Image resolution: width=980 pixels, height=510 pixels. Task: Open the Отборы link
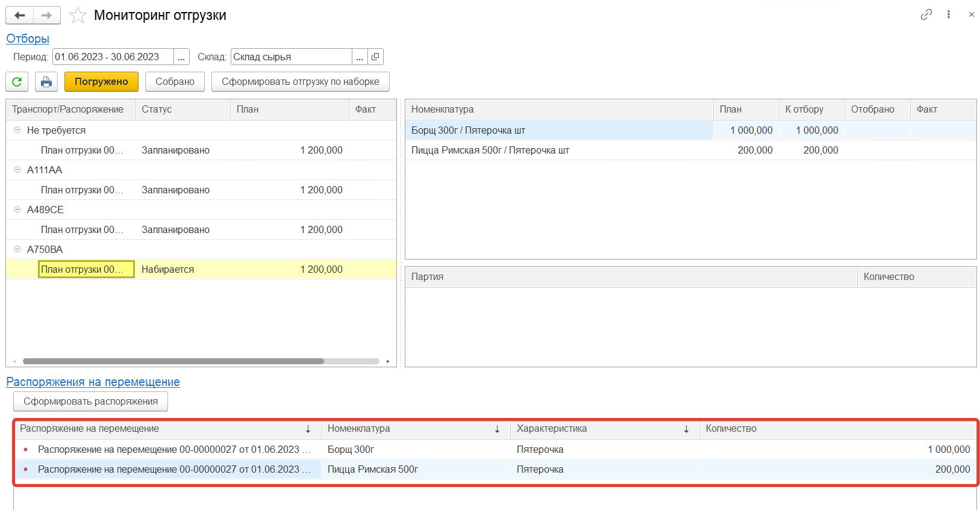[x=28, y=39]
